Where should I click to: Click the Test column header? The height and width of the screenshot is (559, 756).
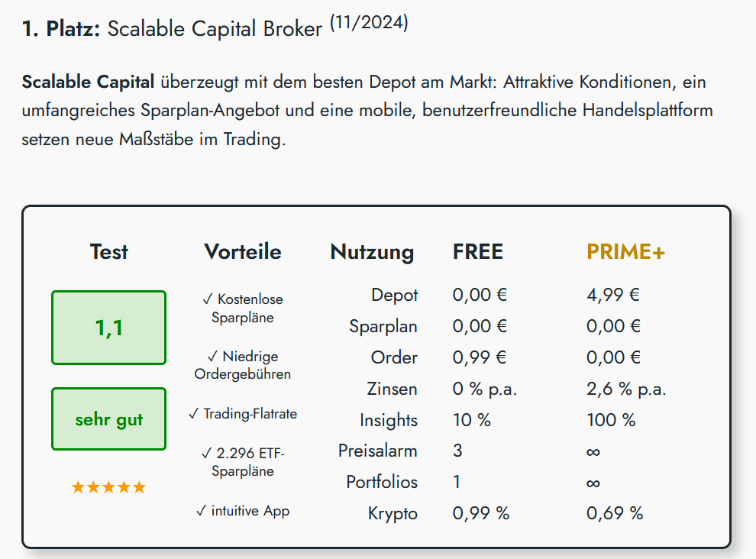click(109, 252)
